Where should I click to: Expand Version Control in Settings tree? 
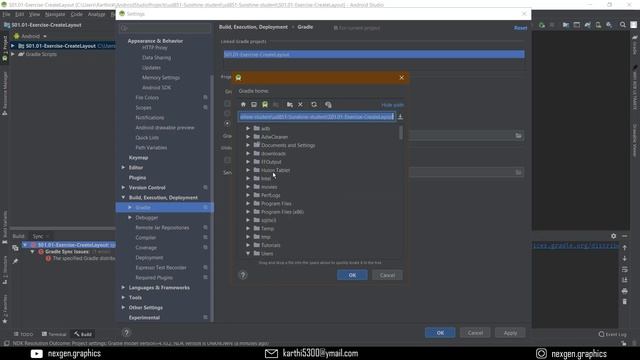pos(123,187)
